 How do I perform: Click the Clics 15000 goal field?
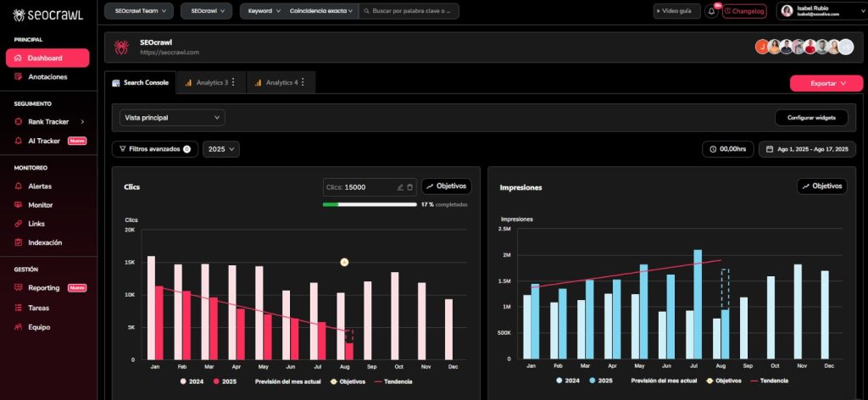(x=370, y=187)
